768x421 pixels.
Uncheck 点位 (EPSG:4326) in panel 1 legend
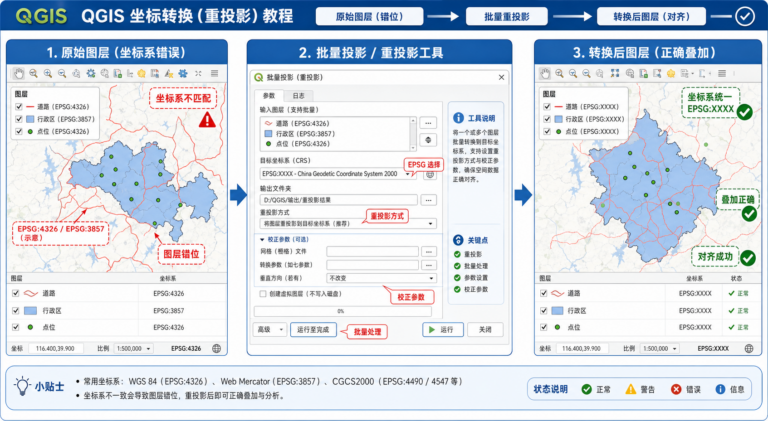click(x=19, y=131)
